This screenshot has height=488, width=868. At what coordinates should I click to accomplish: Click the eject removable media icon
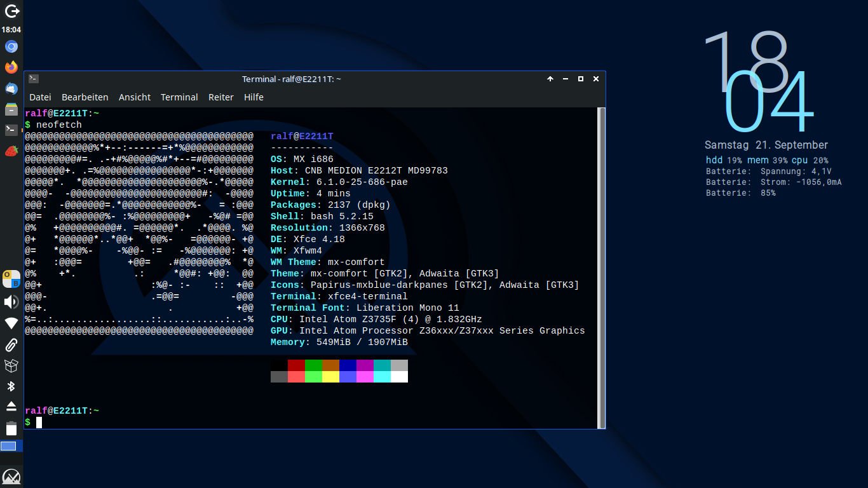pos(11,407)
